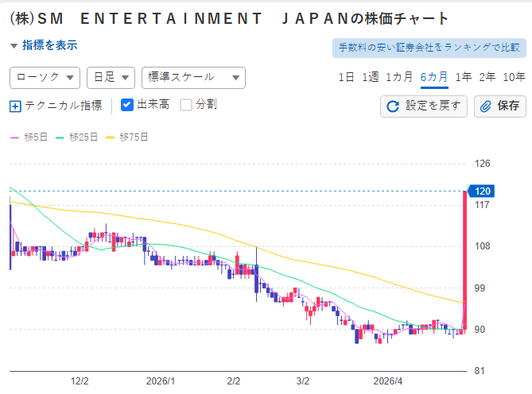Click the 108 price axis label

click(482, 246)
